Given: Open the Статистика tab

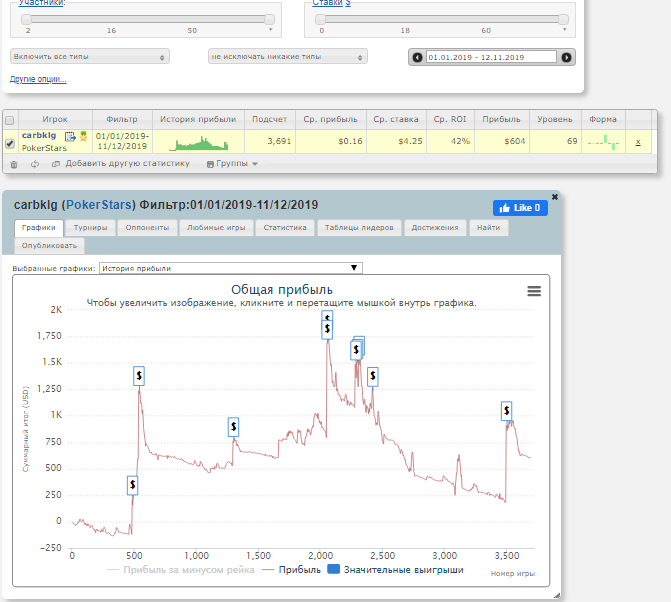Looking at the screenshot, I should (285, 228).
